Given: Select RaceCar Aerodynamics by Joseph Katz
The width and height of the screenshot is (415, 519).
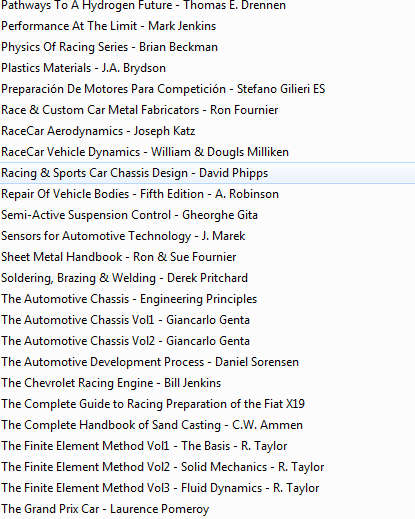Looking at the screenshot, I should [98, 131].
